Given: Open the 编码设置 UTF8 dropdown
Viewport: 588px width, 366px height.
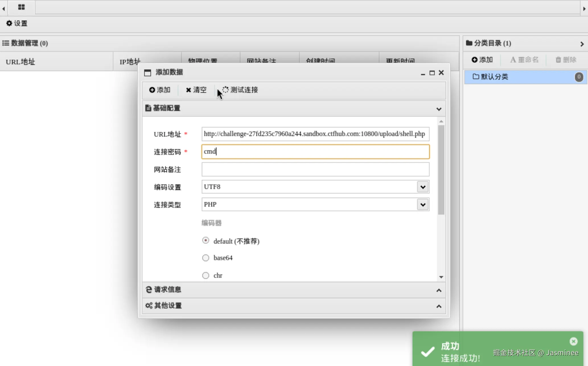Looking at the screenshot, I should coord(423,187).
